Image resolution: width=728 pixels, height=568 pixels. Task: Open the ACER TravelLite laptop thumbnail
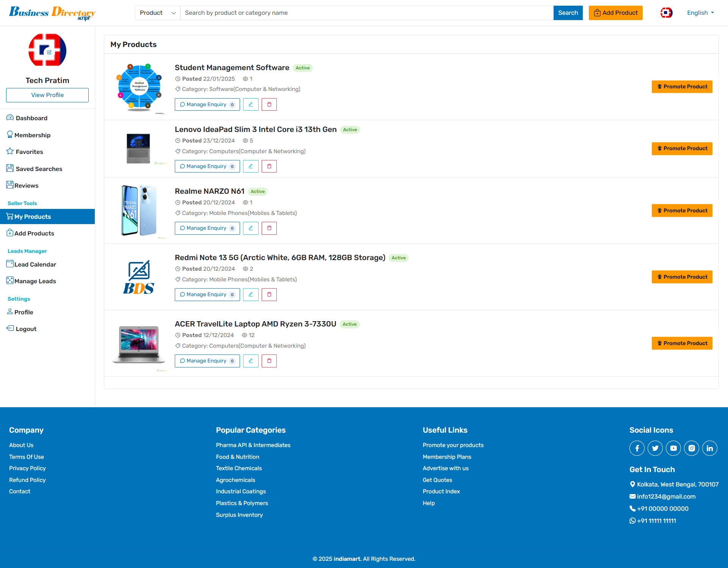pos(139,344)
